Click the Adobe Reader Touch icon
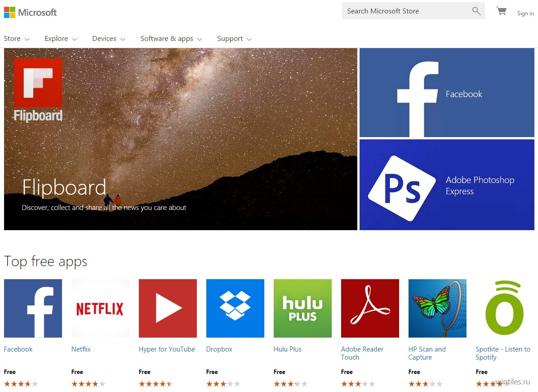The height and width of the screenshot is (392, 538). (370, 308)
